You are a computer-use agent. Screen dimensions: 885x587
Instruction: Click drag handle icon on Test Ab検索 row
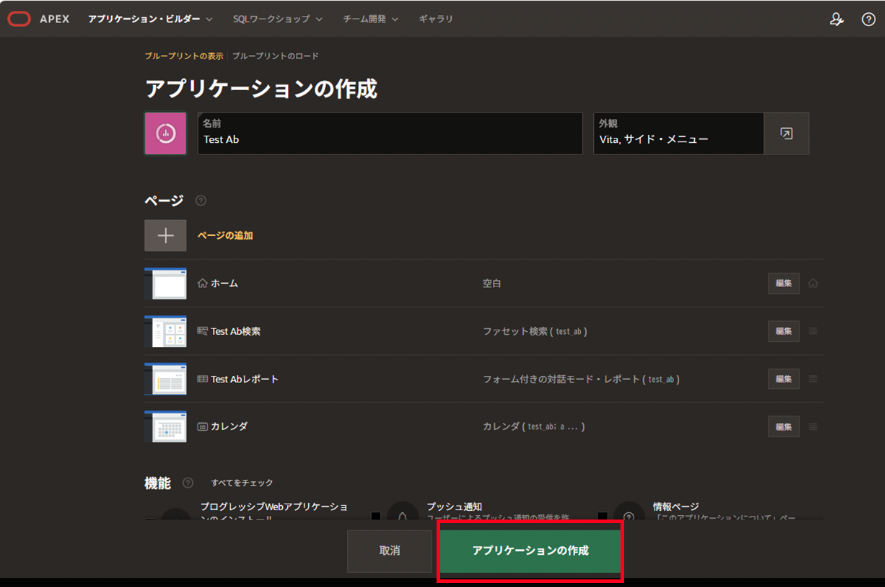[x=812, y=331]
